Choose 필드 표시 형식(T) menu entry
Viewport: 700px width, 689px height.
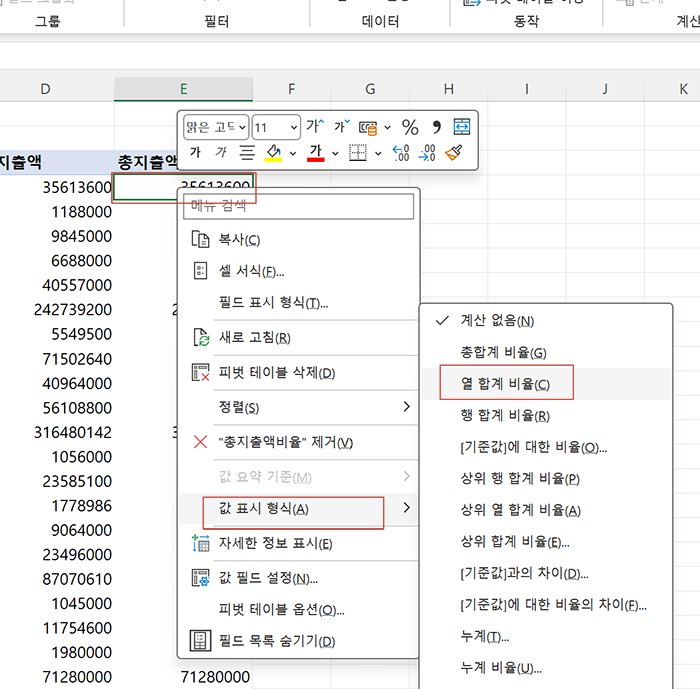(x=298, y=303)
